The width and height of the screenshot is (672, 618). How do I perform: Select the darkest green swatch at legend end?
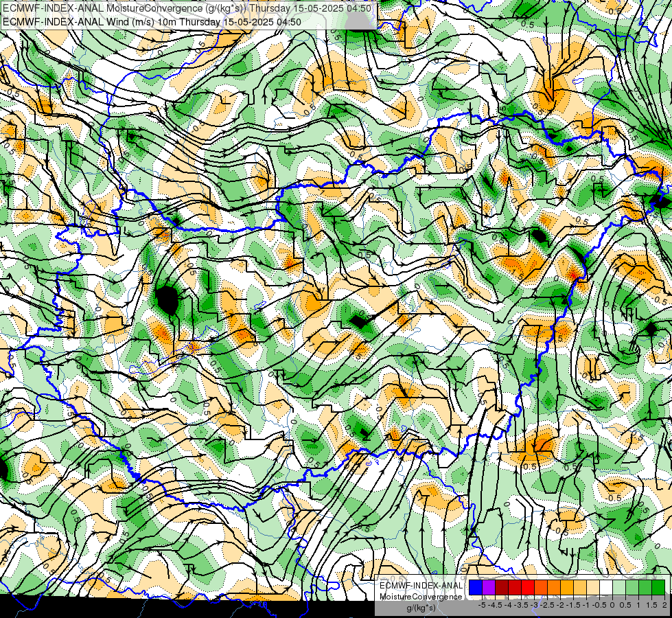tap(658, 587)
